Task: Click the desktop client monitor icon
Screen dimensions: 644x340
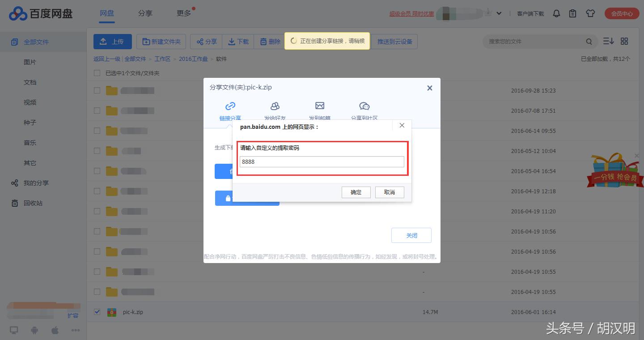Action: [x=13, y=330]
